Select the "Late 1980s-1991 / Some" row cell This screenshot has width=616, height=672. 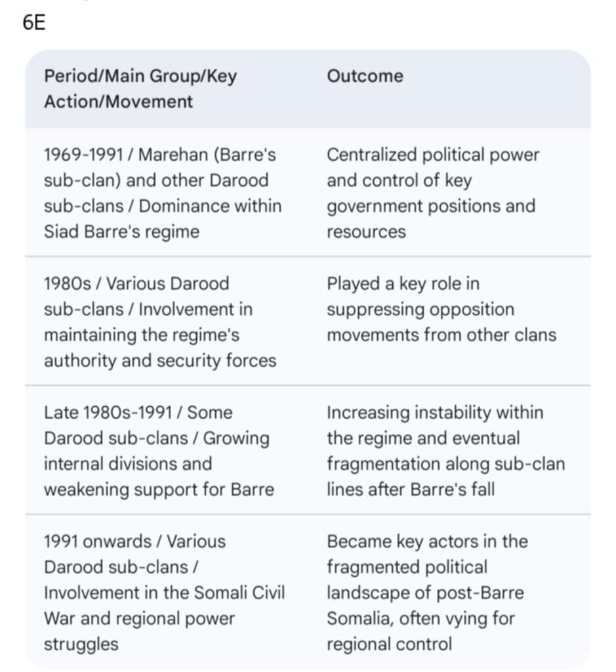[159, 450]
